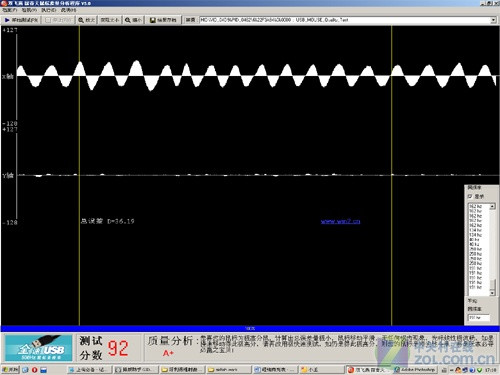Open the www.wan7.cn hyperlink
Viewport: 500px width, 375px height.
click(x=340, y=221)
